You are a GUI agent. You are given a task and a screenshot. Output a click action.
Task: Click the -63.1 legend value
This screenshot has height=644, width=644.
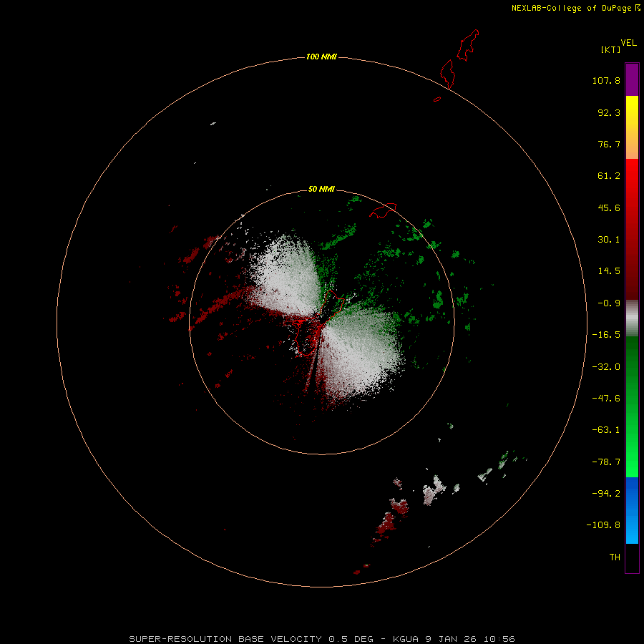click(606, 430)
